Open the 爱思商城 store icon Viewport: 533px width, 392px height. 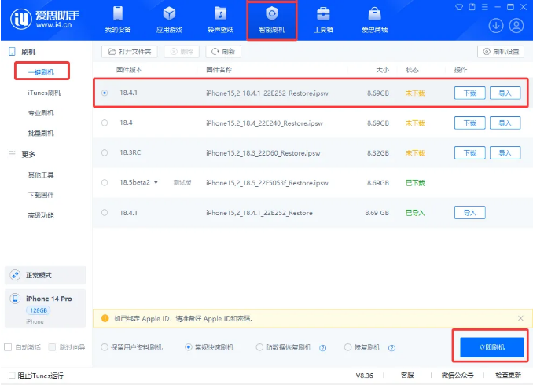coord(374,15)
